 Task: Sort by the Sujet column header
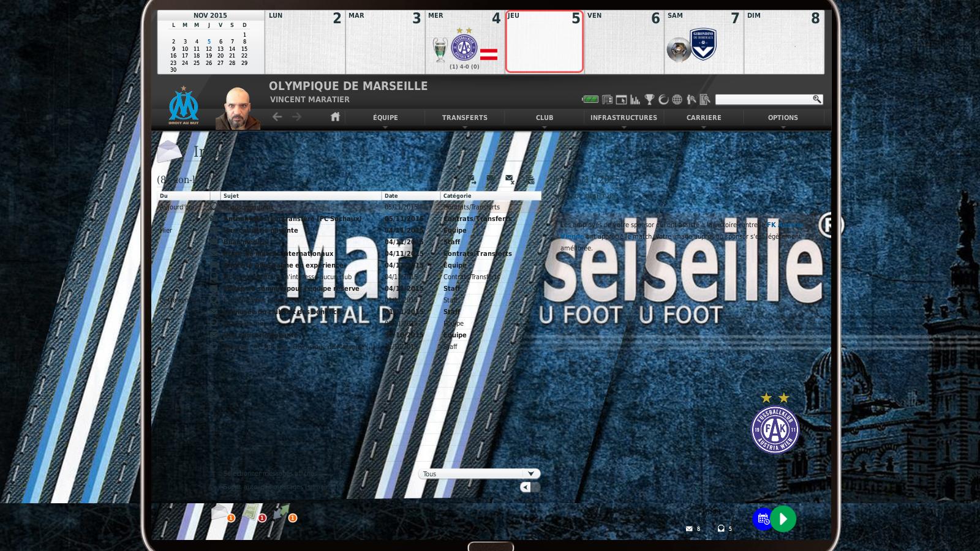click(301, 196)
